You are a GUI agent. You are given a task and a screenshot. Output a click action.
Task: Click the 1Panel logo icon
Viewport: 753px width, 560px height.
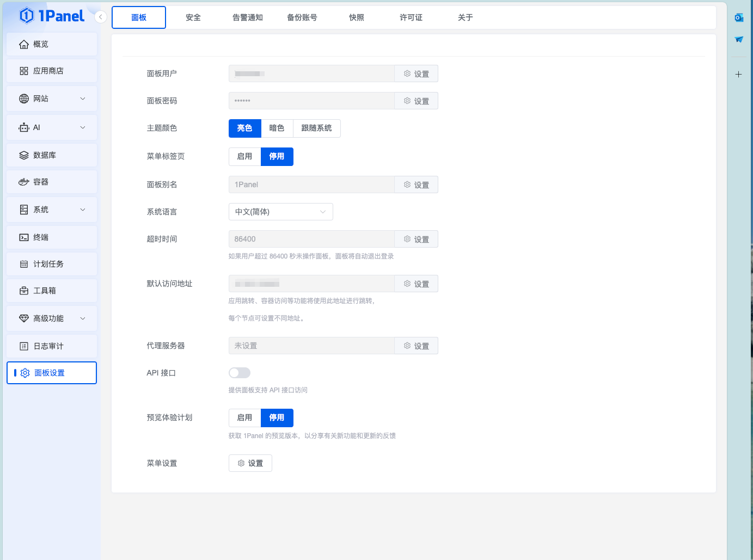[27, 16]
